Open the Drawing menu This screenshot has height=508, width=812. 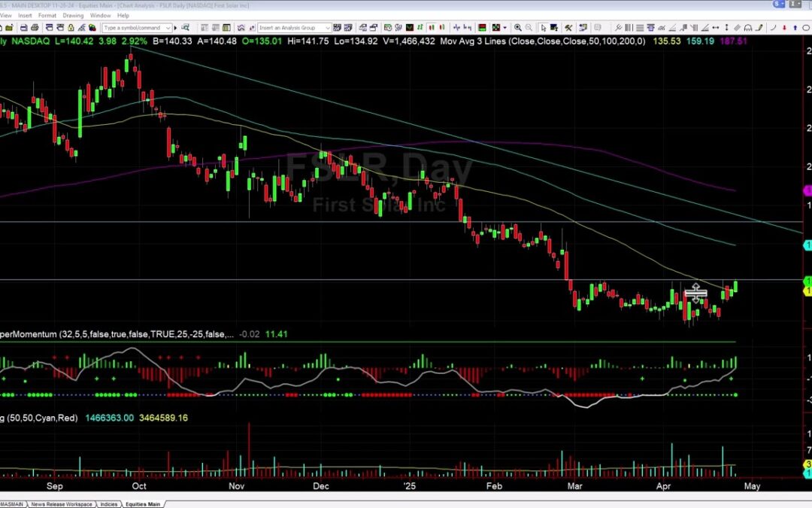coord(73,15)
